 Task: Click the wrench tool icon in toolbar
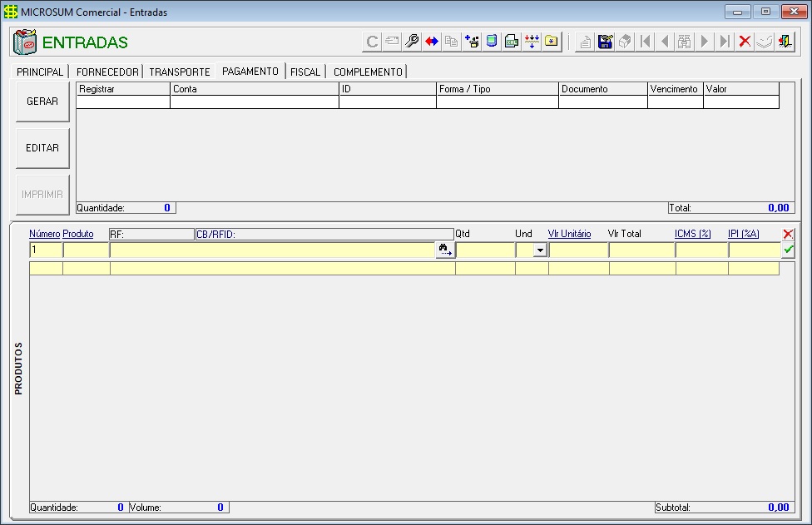point(412,42)
